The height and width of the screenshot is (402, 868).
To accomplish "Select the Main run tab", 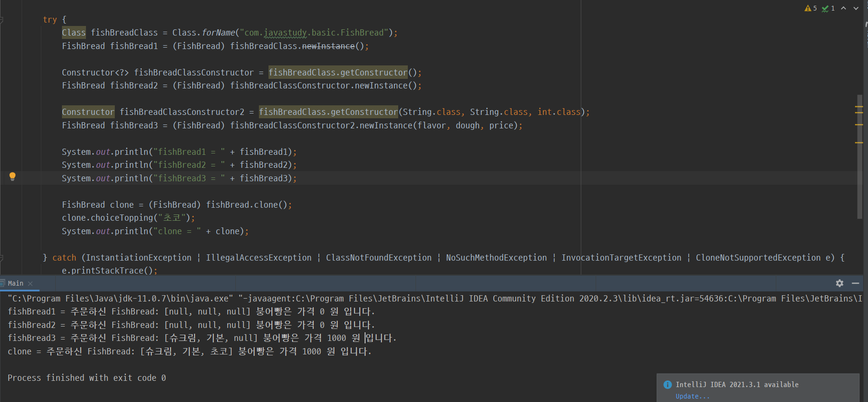I will pos(15,283).
